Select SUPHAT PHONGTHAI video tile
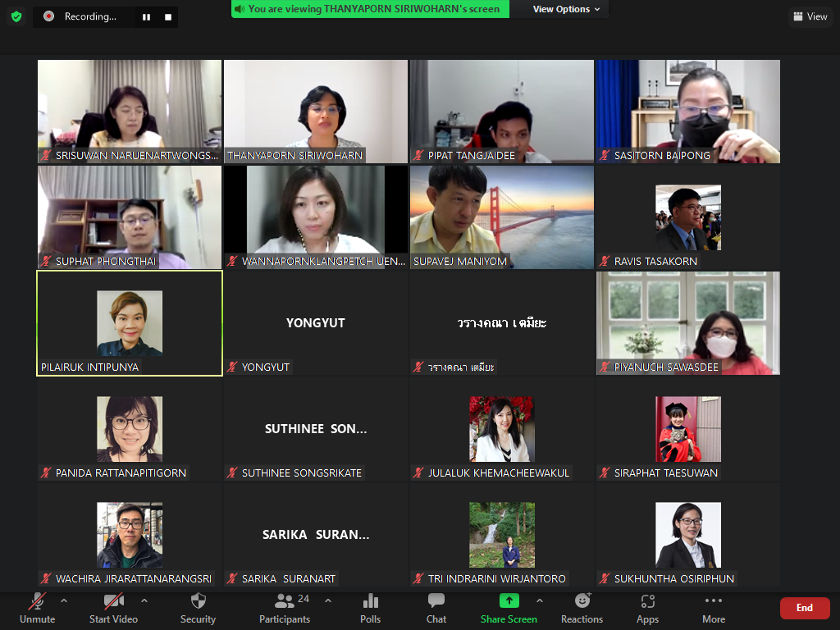The width and height of the screenshot is (840, 630). pyautogui.click(x=130, y=217)
